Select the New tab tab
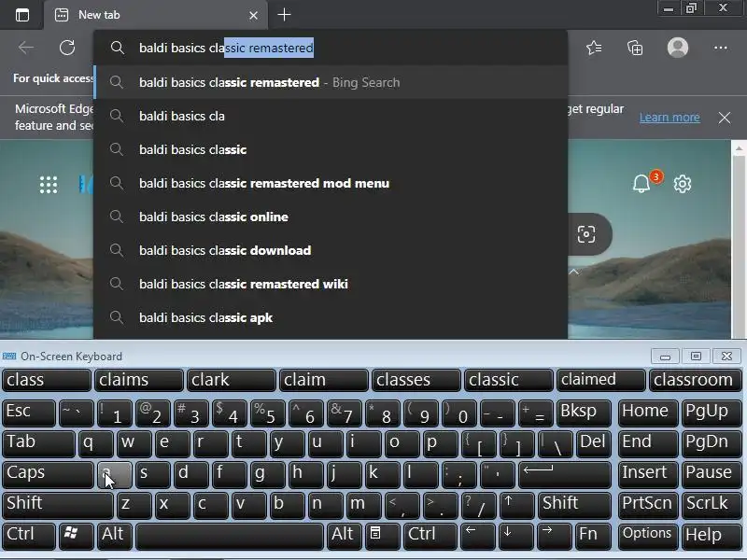This screenshot has height=560, width=747. point(155,15)
